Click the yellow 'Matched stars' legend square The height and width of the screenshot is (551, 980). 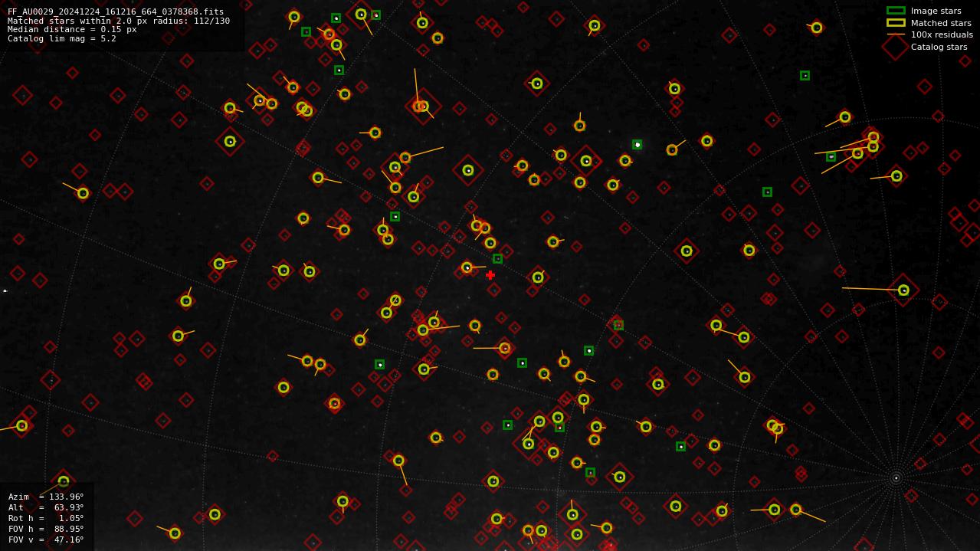click(896, 23)
